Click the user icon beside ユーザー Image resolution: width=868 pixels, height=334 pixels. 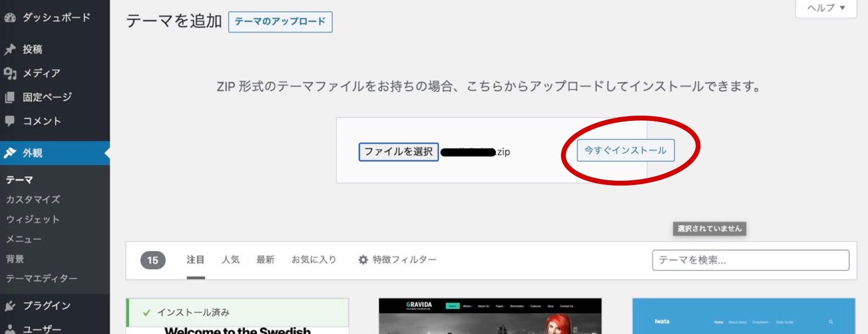pyautogui.click(x=10, y=329)
